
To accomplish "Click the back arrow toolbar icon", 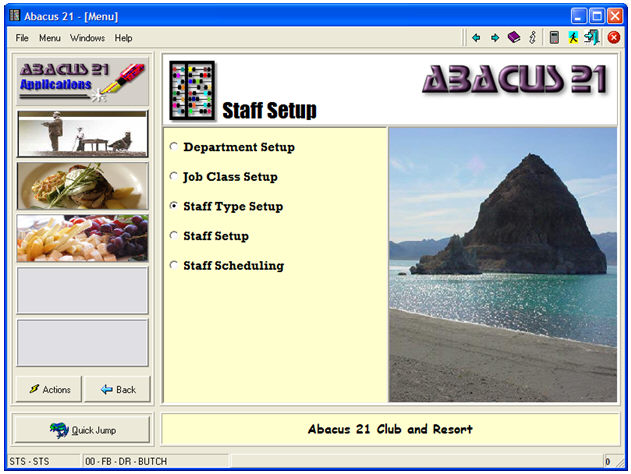I will (x=476, y=38).
